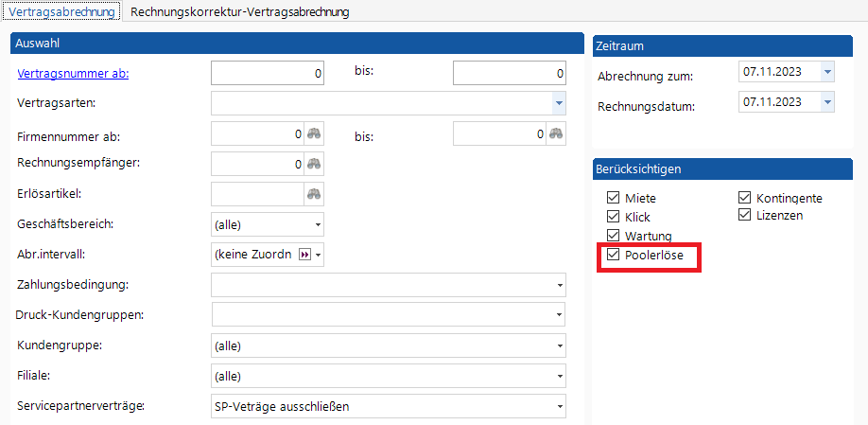Toggle the Miete checkbox
The height and width of the screenshot is (425, 868).
(x=614, y=199)
